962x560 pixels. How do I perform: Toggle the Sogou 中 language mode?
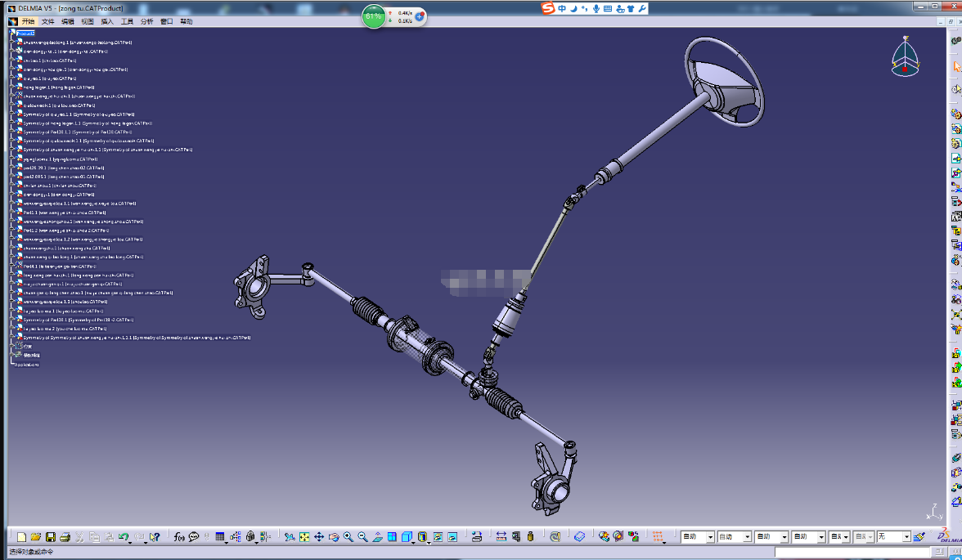(562, 8)
